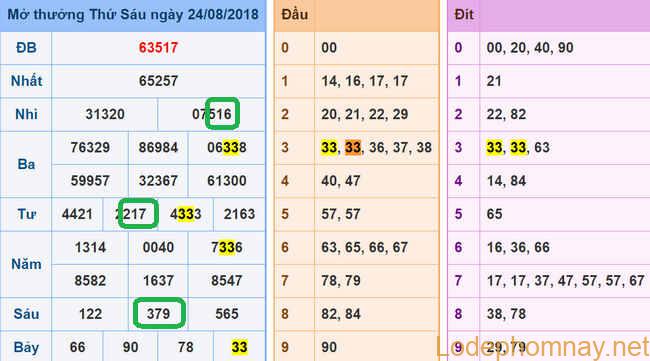Image resolution: width=650 pixels, height=361 pixels.
Task: Select fifth prize number 7336
Action: (x=227, y=247)
